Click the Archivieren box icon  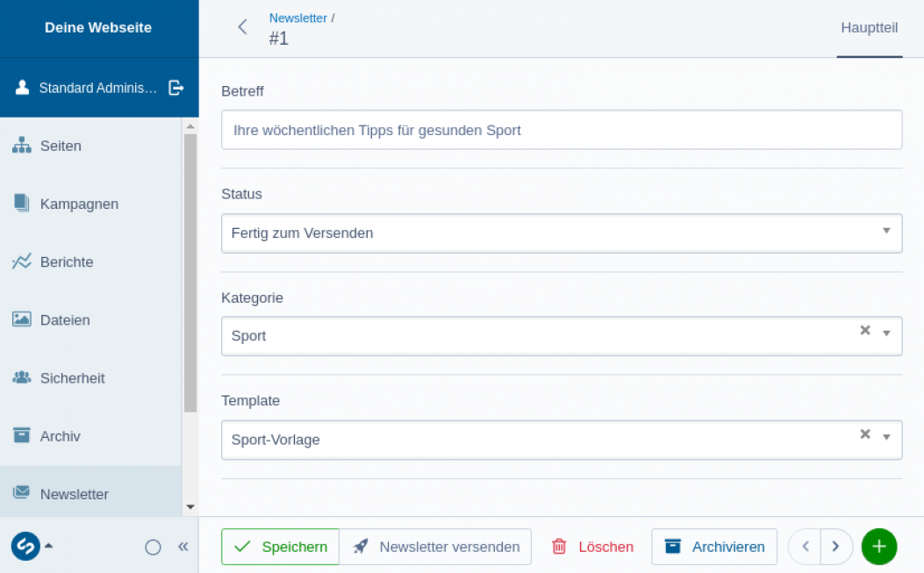(673, 546)
